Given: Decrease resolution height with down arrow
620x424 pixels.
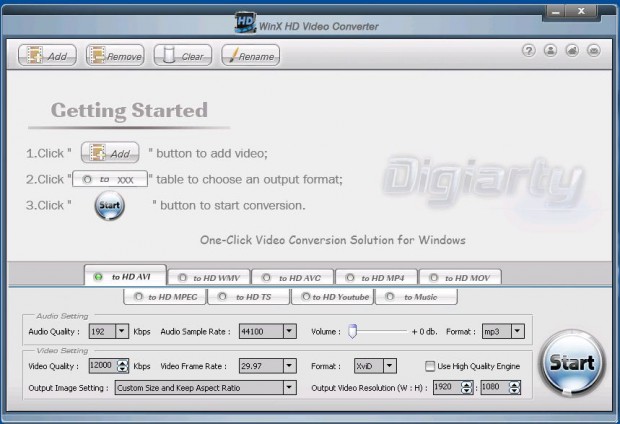Looking at the screenshot, I should 514,391.
